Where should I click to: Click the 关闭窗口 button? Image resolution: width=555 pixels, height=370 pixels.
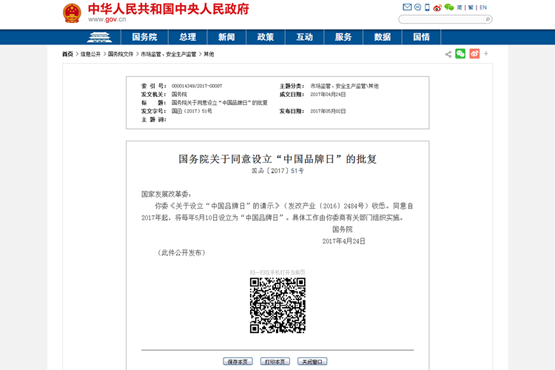pos(312,362)
